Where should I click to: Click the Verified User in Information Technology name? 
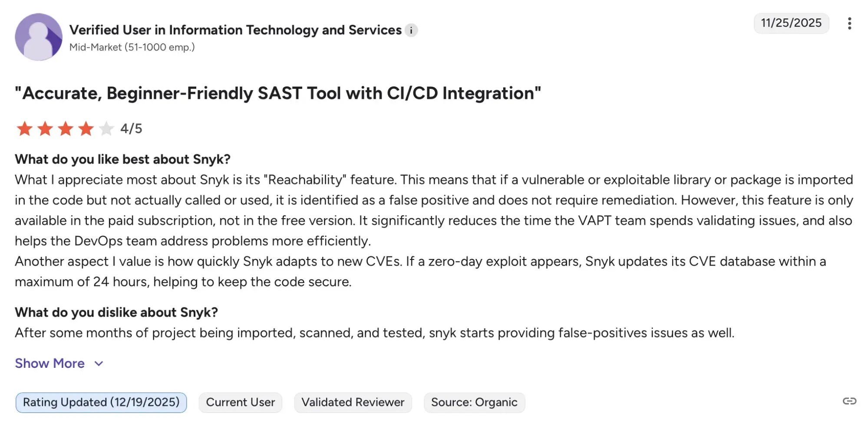235,30
